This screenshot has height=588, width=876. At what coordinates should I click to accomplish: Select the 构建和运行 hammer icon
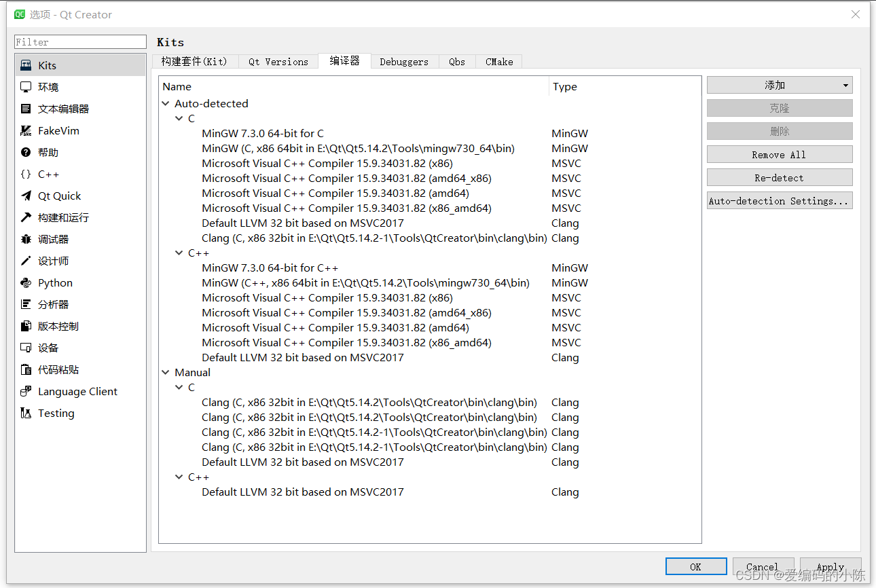pos(26,217)
